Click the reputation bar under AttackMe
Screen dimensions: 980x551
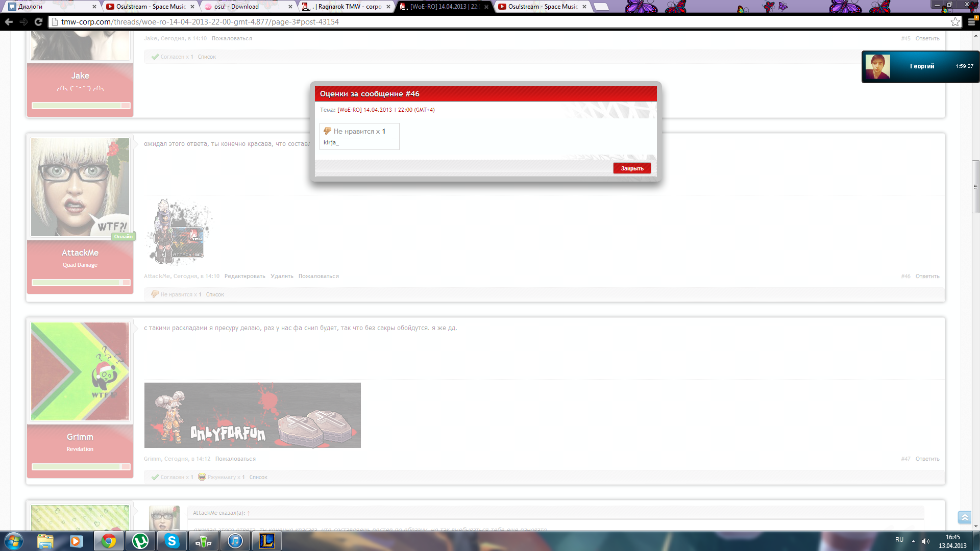point(81,283)
